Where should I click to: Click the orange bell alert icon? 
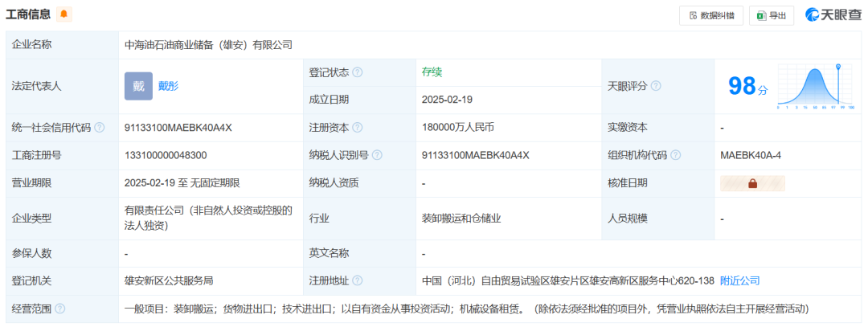63,14
